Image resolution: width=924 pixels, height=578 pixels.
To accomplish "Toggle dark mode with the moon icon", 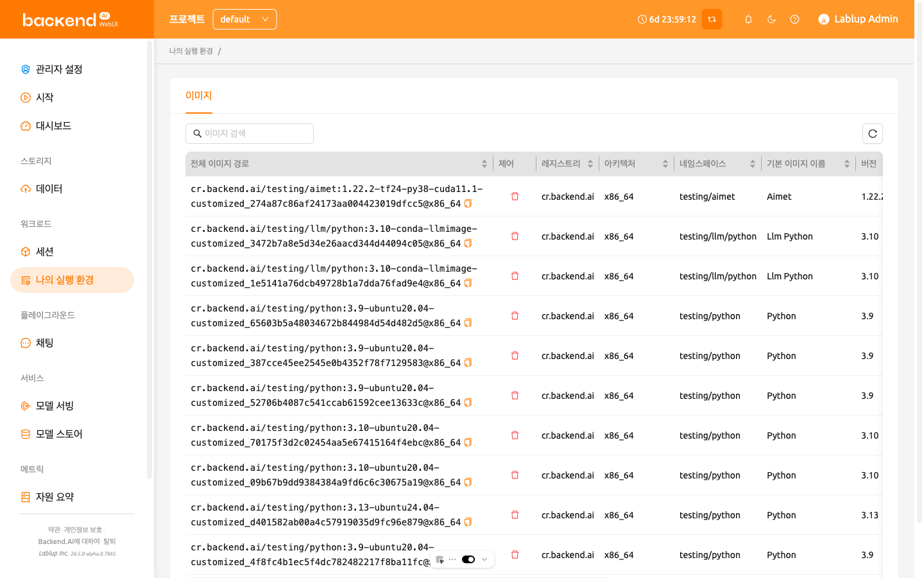I will [x=771, y=19].
